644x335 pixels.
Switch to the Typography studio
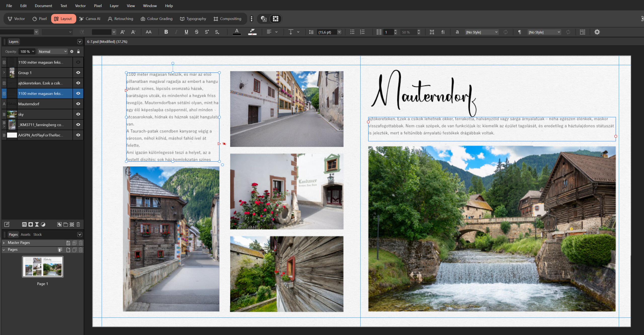pyautogui.click(x=193, y=19)
